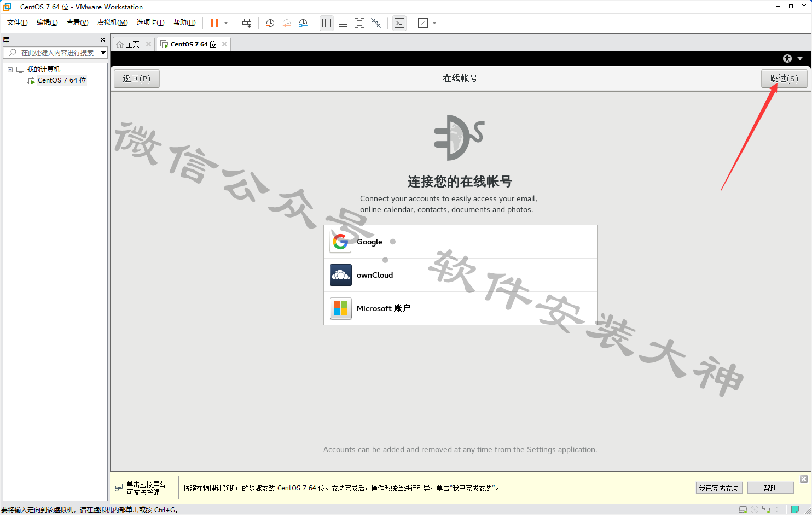Click the VMware Workstation title bar icon
812x515 pixels.
7,7
